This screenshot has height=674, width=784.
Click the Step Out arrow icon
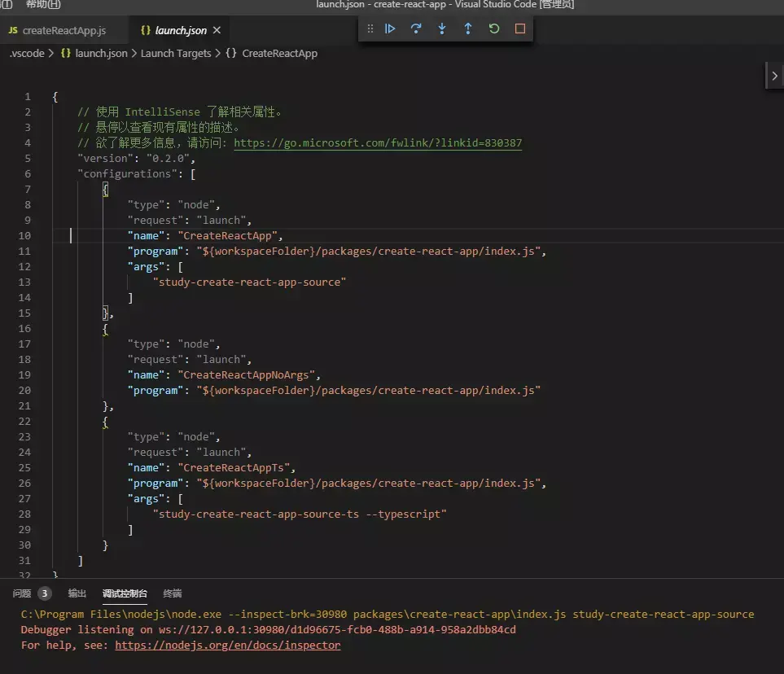tap(468, 28)
